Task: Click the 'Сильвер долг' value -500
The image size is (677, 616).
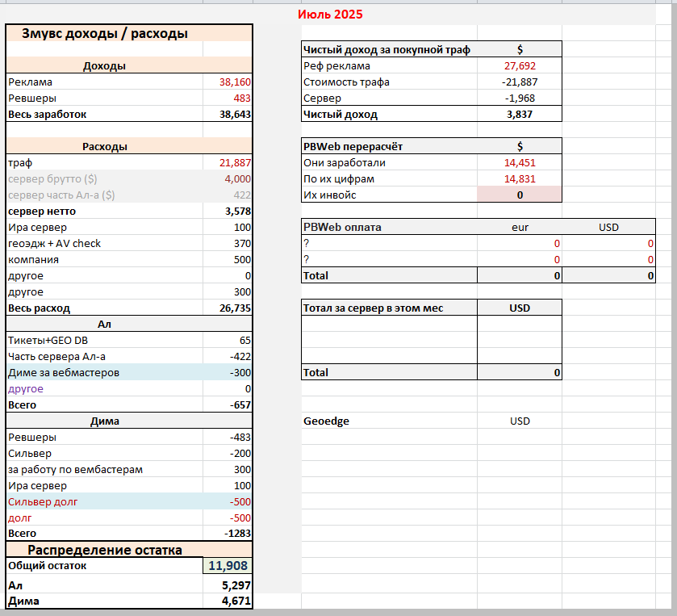Action: pos(240,502)
